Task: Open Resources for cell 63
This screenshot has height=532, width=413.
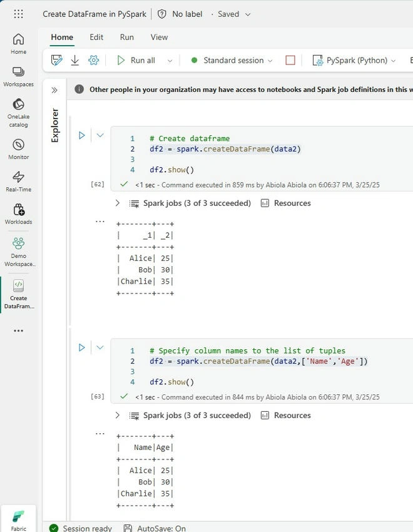Action: pyautogui.click(x=285, y=416)
